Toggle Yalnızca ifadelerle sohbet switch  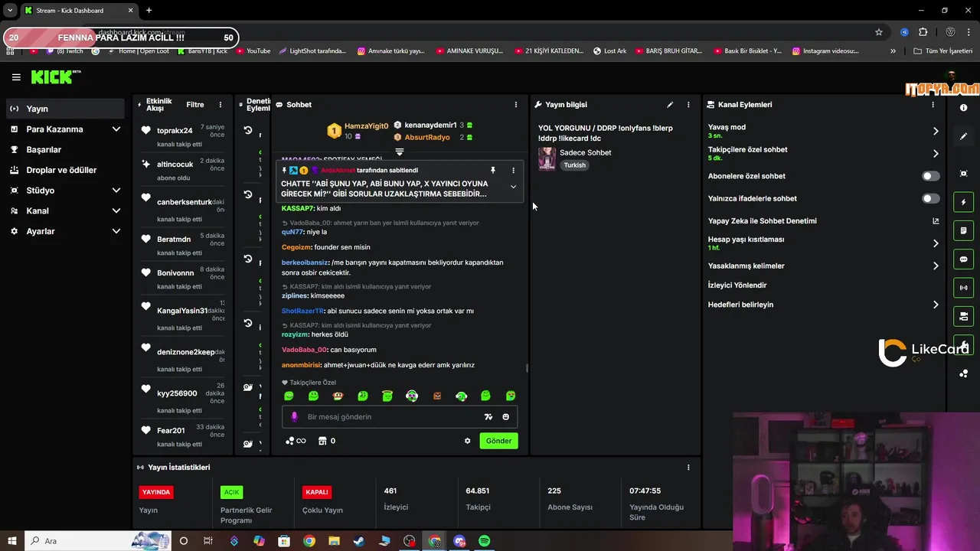tap(930, 198)
